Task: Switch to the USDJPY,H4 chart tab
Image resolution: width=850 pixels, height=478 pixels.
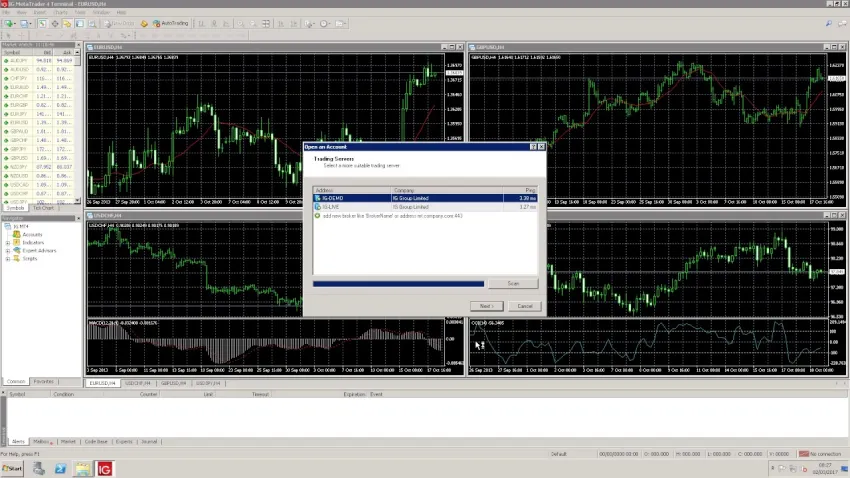Action: [x=208, y=383]
